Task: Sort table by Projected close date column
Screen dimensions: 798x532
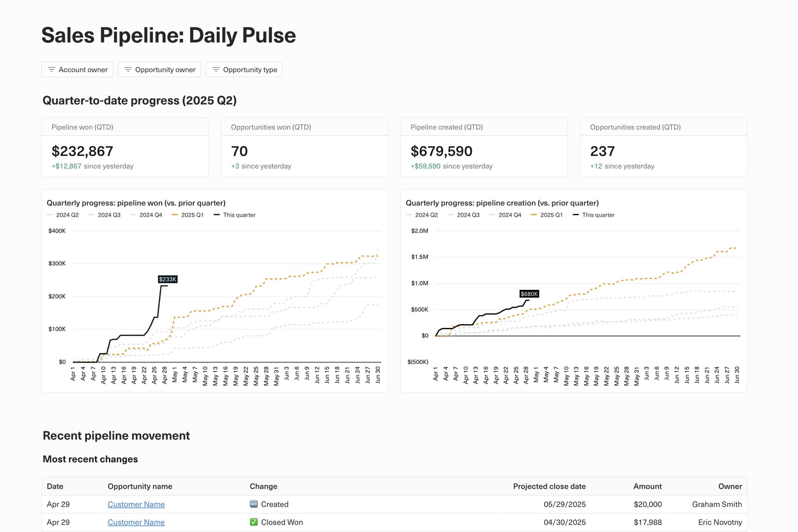Action: pos(549,486)
